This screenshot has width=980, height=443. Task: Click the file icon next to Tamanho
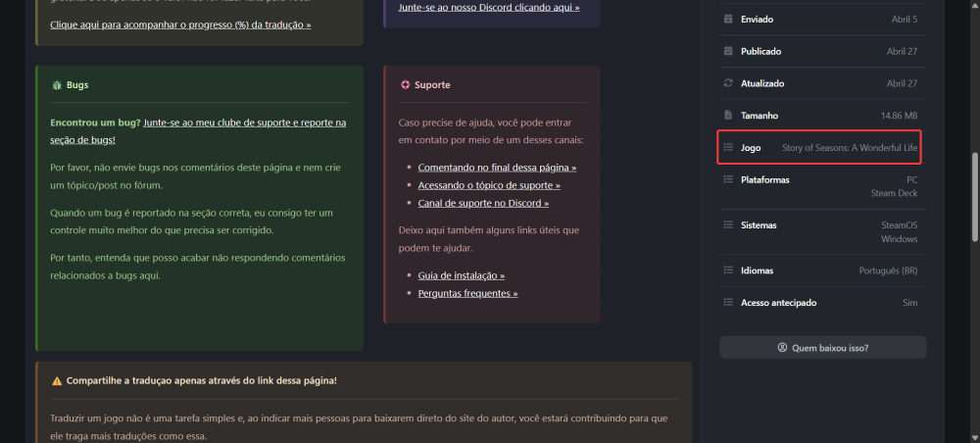pos(727,116)
